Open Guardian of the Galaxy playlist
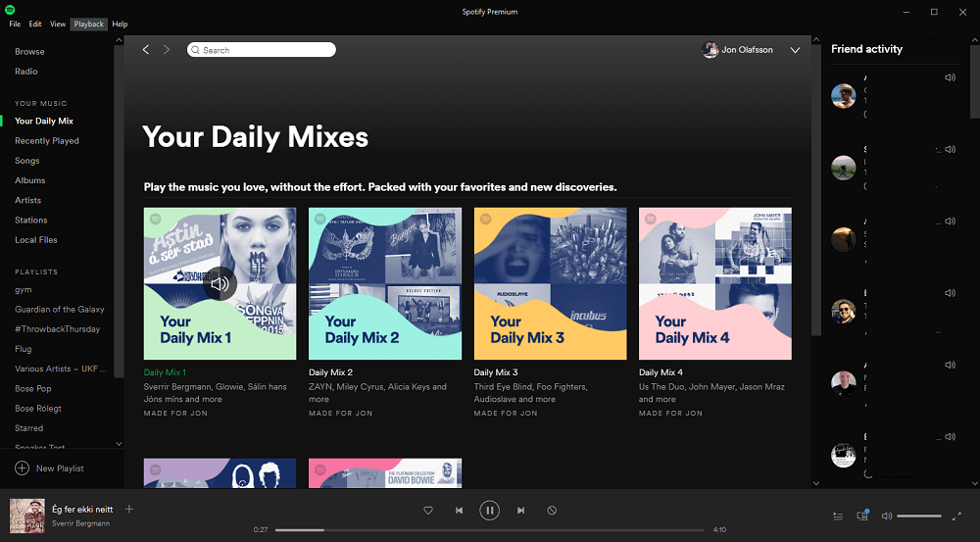Image resolution: width=980 pixels, height=542 pixels. (60, 310)
